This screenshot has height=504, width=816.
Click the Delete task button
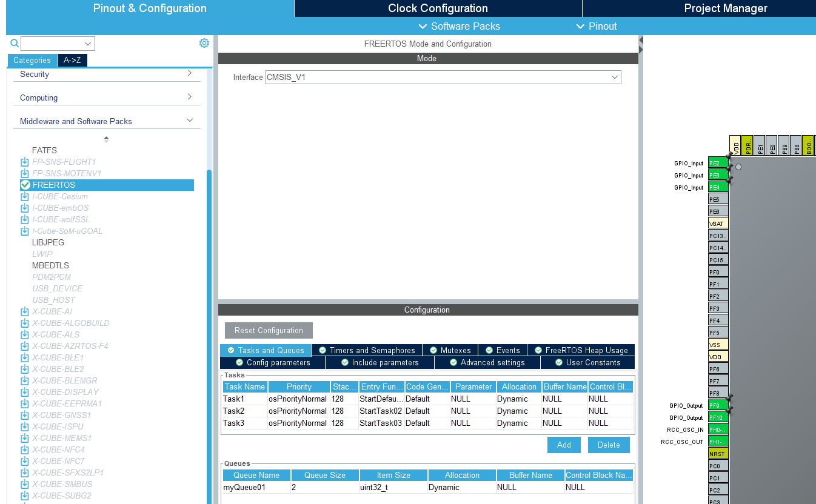click(609, 445)
